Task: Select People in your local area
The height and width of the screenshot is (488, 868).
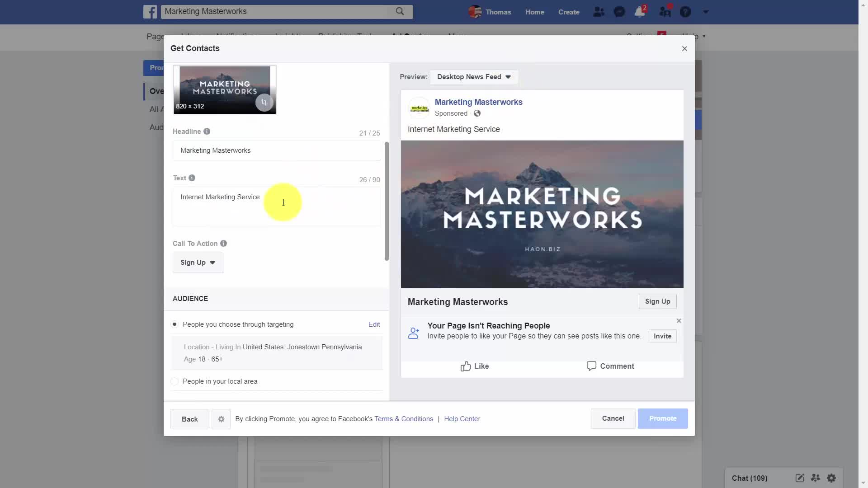Action: coord(175,381)
